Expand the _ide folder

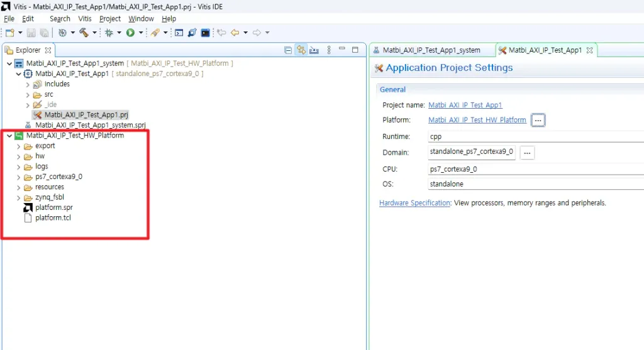pos(28,105)
